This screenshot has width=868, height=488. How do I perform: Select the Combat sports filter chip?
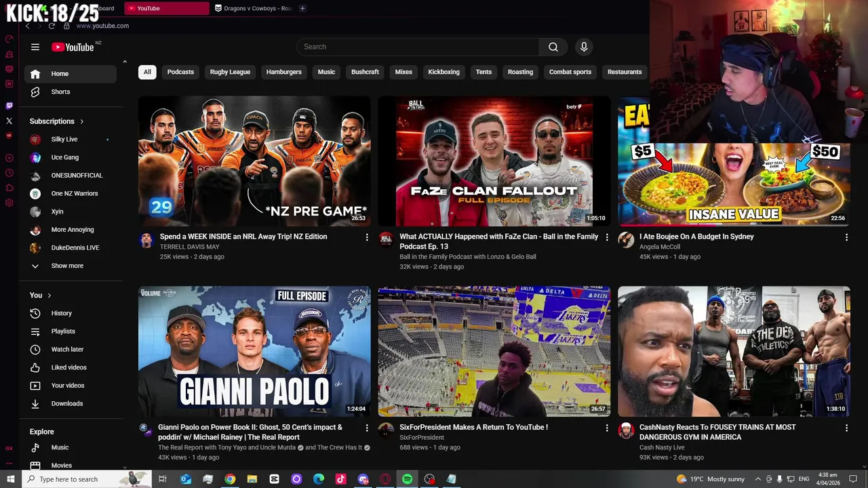570,72
